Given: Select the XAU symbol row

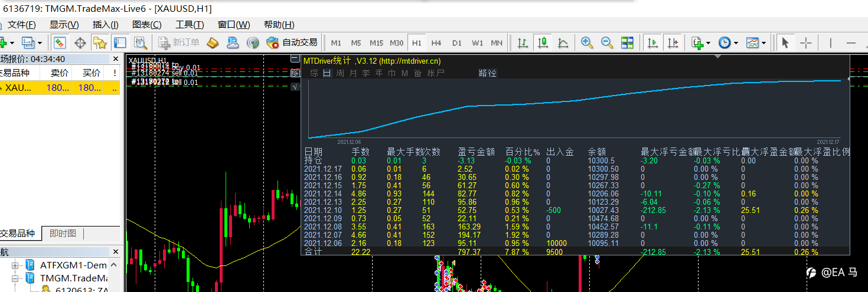Looking at the screenshot, I should 60,87.
